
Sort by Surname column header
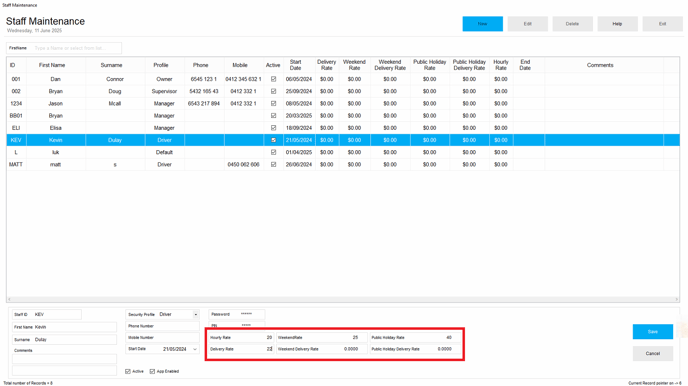pyautogui.click(x=115, y=65)
